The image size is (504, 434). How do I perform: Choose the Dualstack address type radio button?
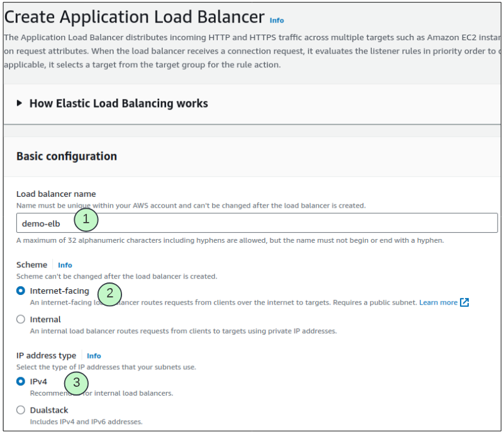21,410
